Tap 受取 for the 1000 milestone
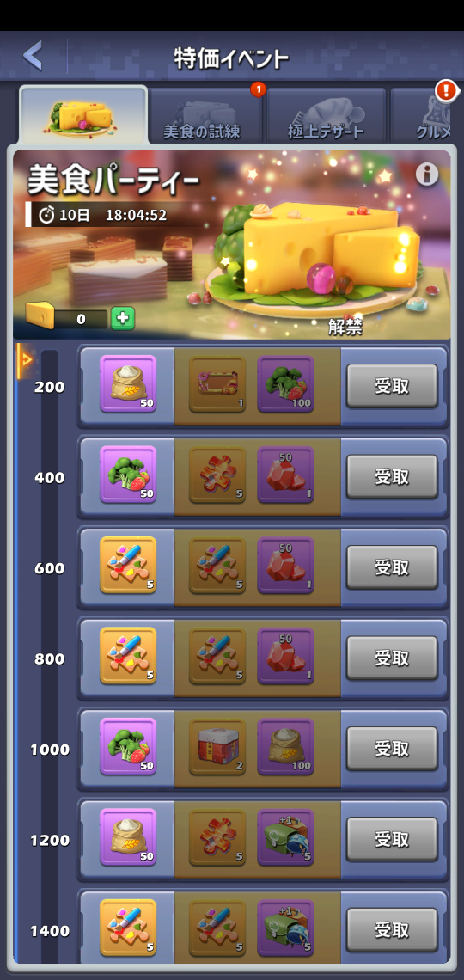Viewport: 464px width, 980px height. point(392,749)
